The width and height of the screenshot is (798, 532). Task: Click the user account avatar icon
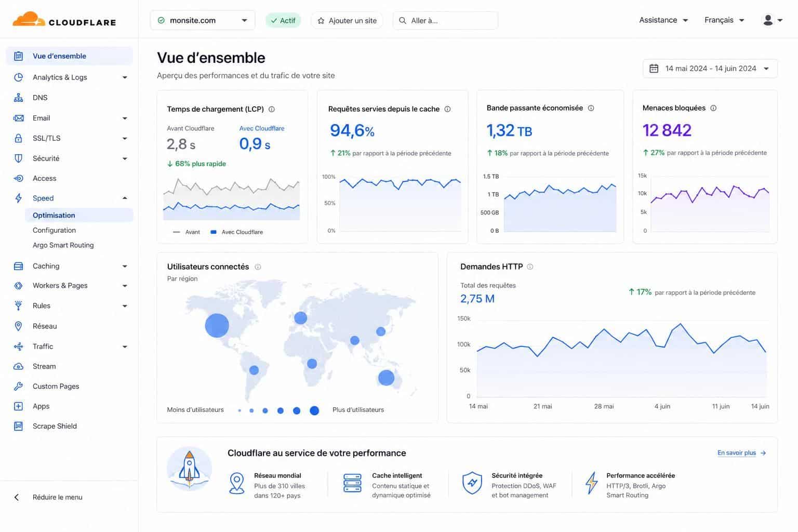pos(768,20)
